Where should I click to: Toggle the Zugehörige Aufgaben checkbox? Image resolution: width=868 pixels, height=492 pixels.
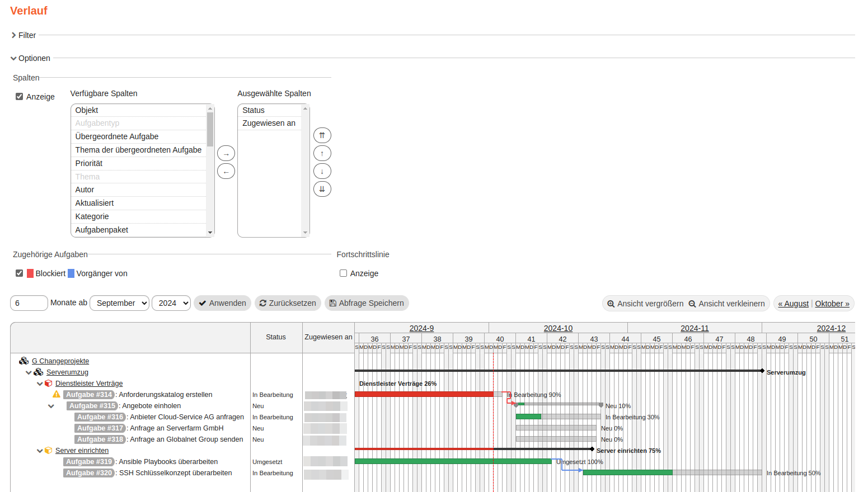coord(20,273)
